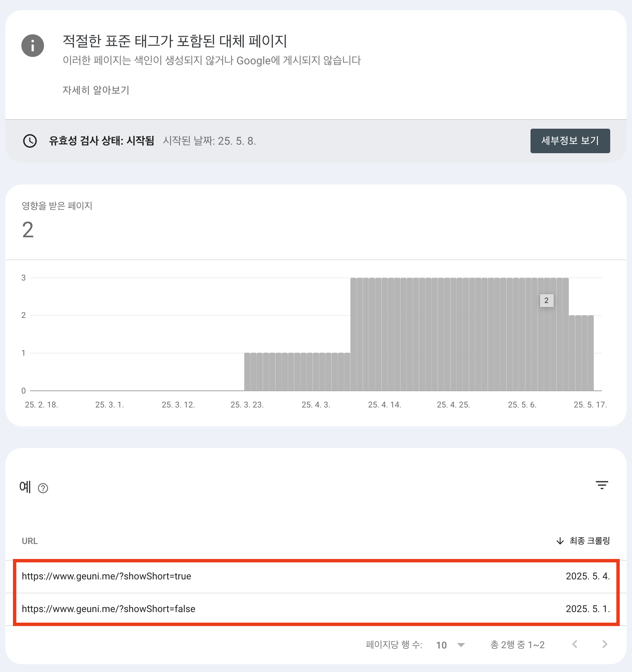
Task: Click rows per page value 10
Action: click(x=441, y=645)
